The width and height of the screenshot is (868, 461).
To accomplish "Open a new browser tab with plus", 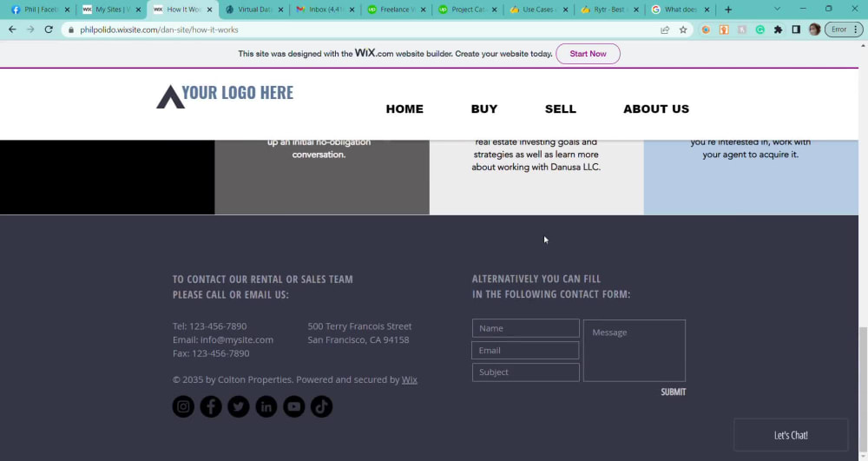I will 728,10.
